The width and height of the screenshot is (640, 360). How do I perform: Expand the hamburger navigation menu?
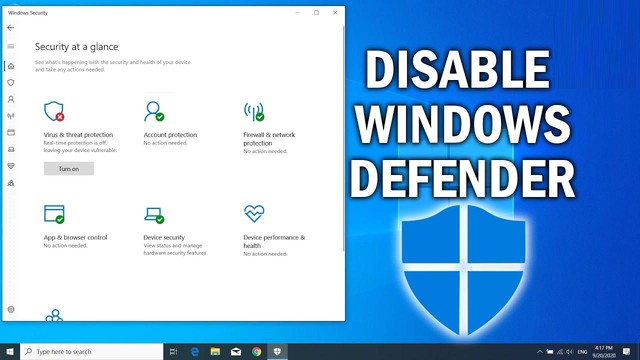click(11, 46)
